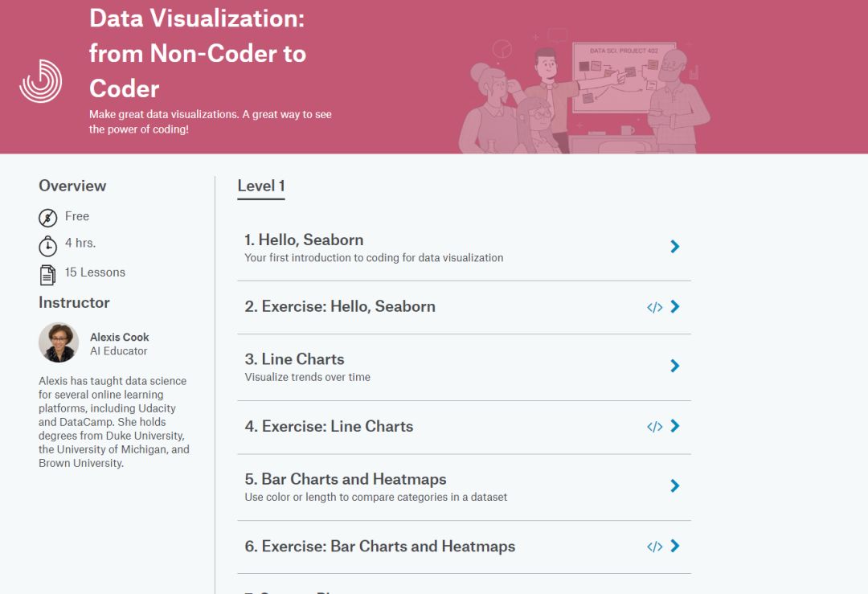Click chevron beside Exercise: Line Charts
The image size is (868, 594).
click(x=675, y=427)
